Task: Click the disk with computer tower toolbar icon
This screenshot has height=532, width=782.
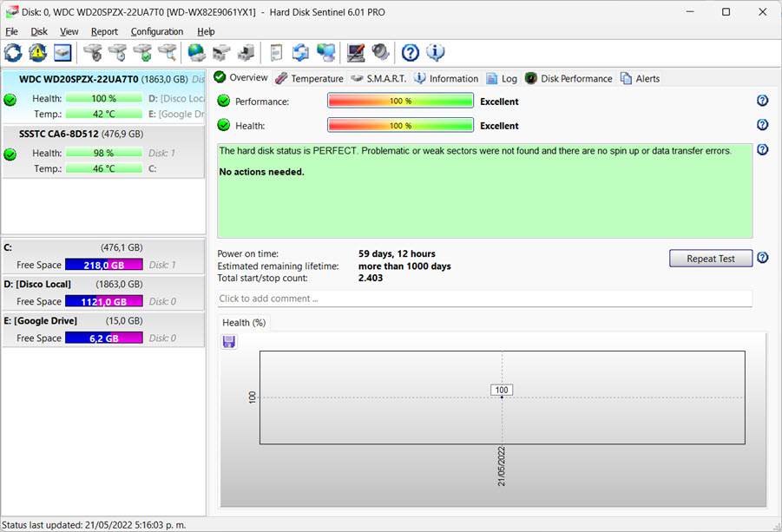Action: 246,52
